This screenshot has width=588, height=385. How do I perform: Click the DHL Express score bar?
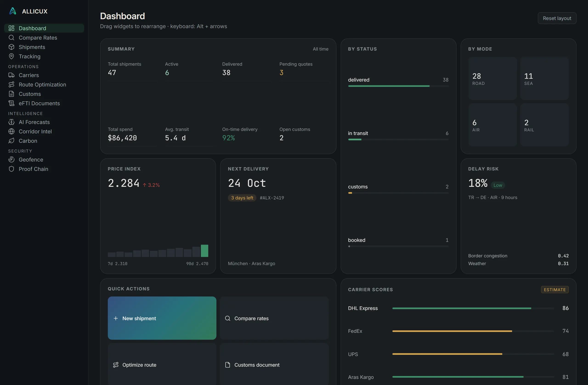pos(473,308)
